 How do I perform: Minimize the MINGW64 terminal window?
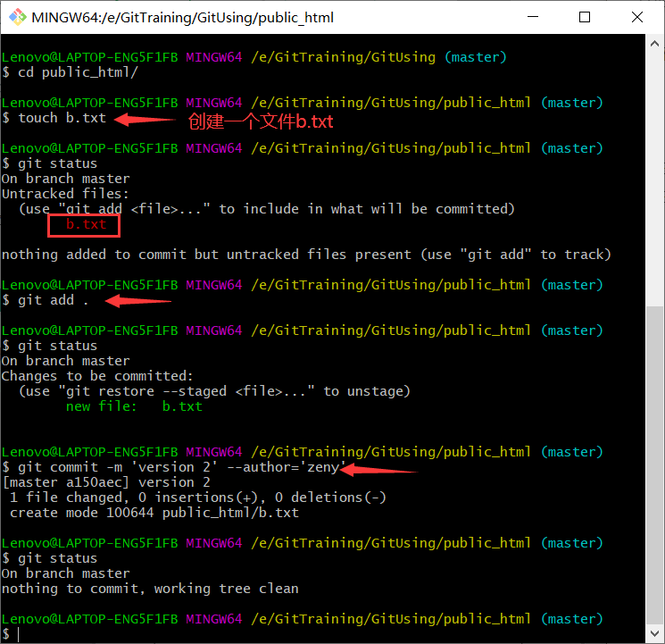pyautogui.click(x=533, y=17)
